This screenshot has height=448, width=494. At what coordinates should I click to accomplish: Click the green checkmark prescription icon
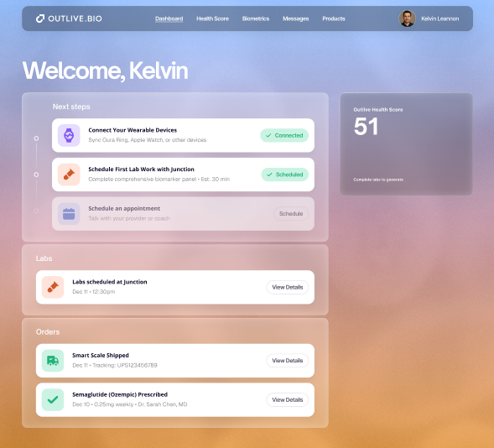(53, 400)
